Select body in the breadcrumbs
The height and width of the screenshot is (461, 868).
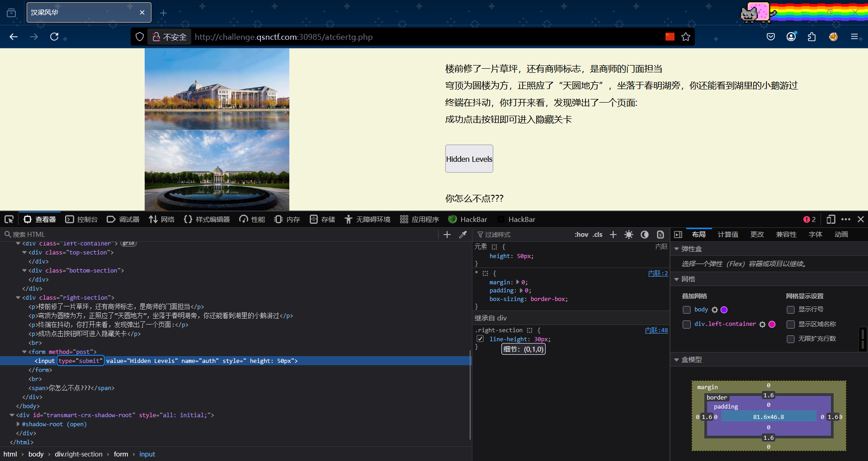click(x=36, y=454)
